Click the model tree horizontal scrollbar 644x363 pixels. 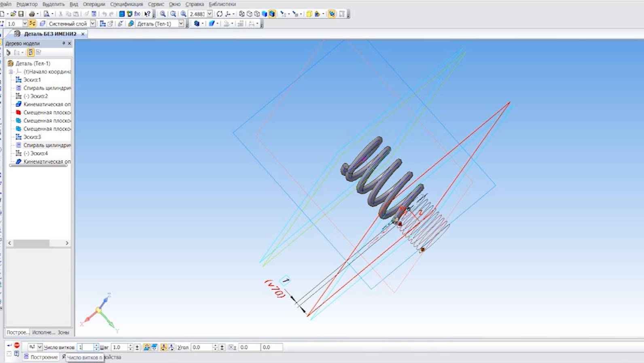pyautogui.click(x=38, y=243)
